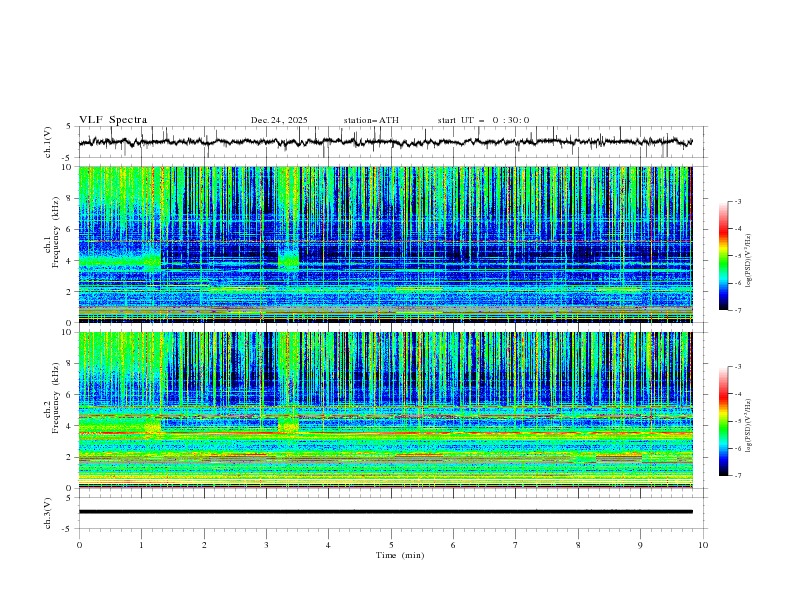The height and width of the screenshot is (612, 792).
Task: Click time axis tick label '10'
Action: pyautogui.click(x=703, y=545)
